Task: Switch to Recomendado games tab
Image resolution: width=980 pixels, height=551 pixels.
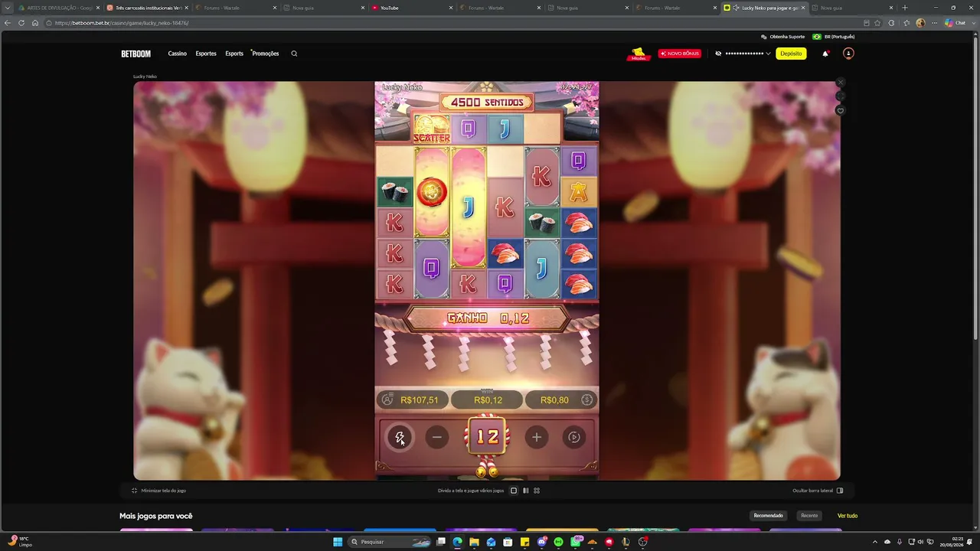Action: (768, 516)
